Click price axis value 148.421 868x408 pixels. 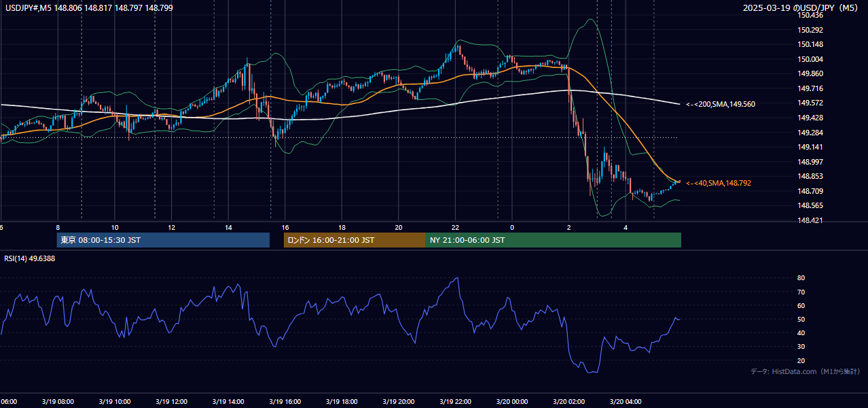(x=810, y=220)
